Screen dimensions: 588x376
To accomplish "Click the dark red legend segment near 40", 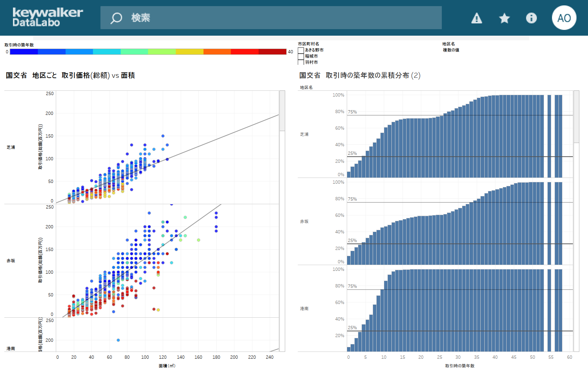I will 272,52.
